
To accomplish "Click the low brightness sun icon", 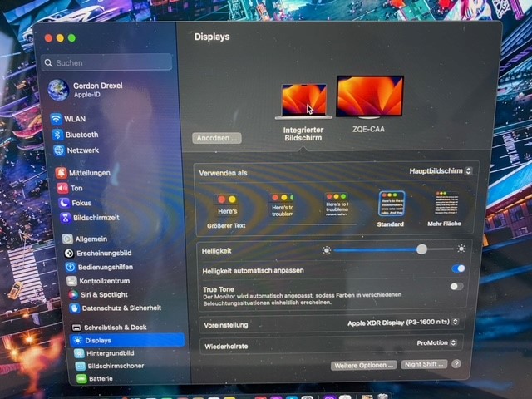I will click(x=327, y=250).
